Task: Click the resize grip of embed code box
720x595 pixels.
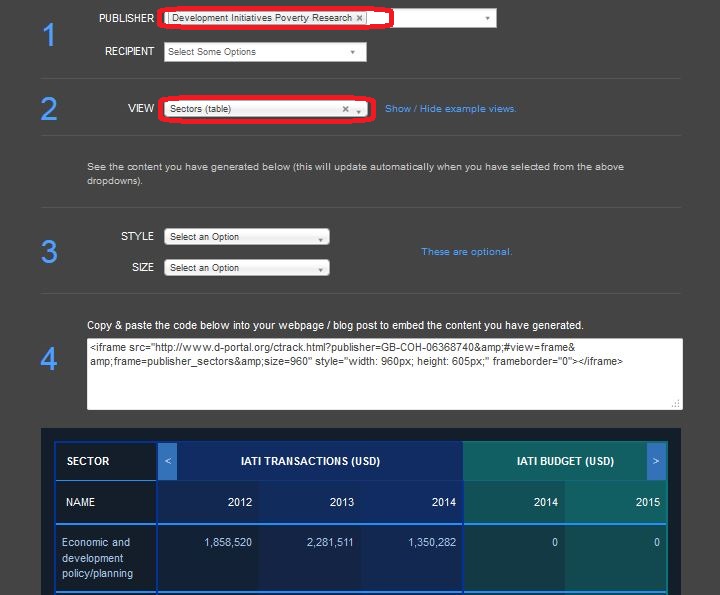Action: [x=676, y=404]
